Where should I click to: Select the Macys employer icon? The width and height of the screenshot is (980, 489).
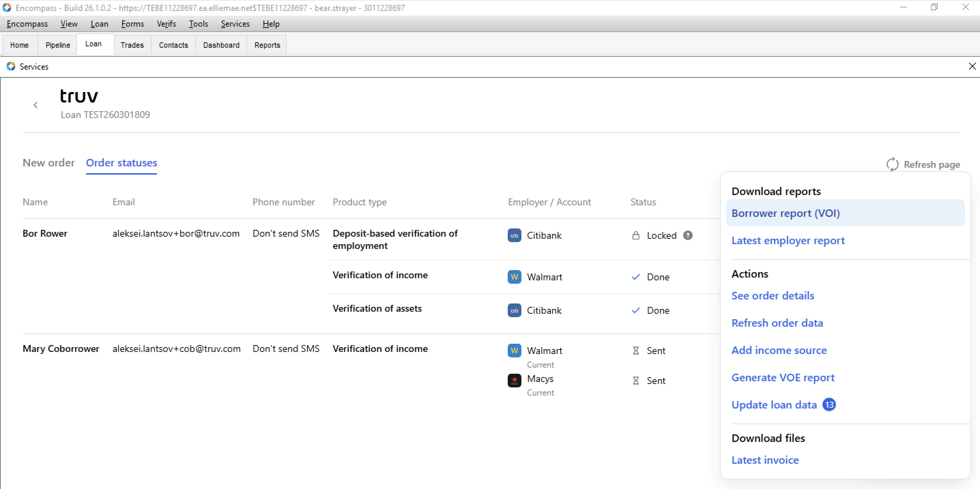coord(514,380)
